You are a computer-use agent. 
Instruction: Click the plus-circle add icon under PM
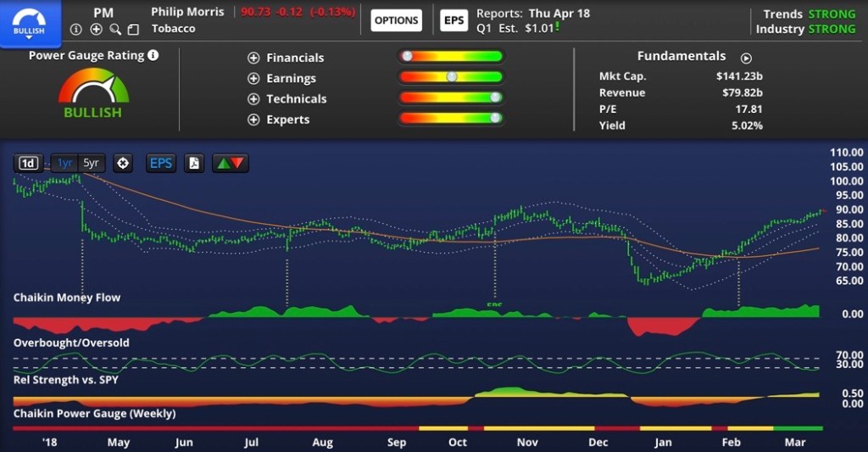96,30
